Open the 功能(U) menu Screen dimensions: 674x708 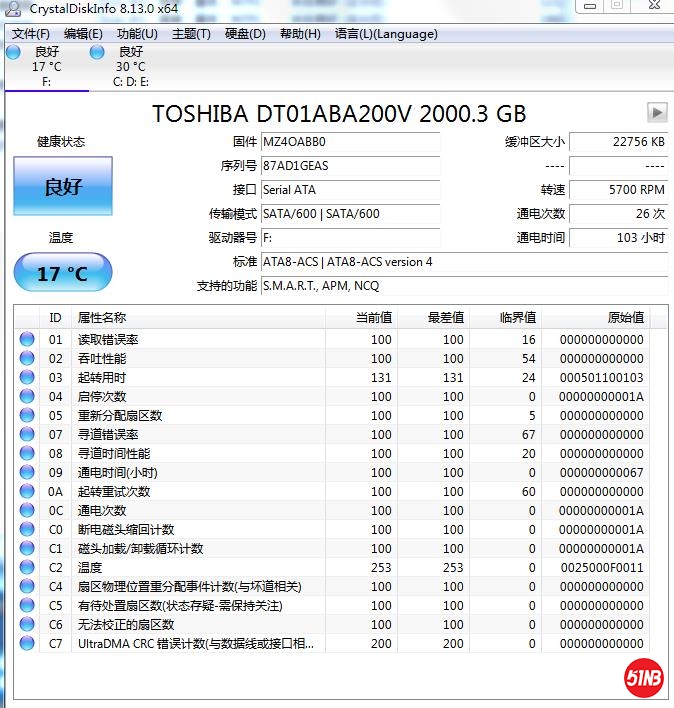(x=137, y=34)
